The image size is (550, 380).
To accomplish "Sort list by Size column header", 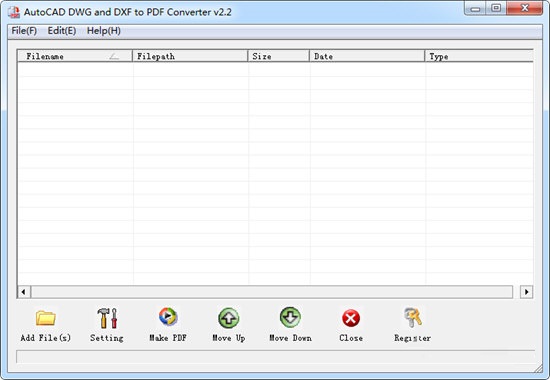I will click(279, 56).
